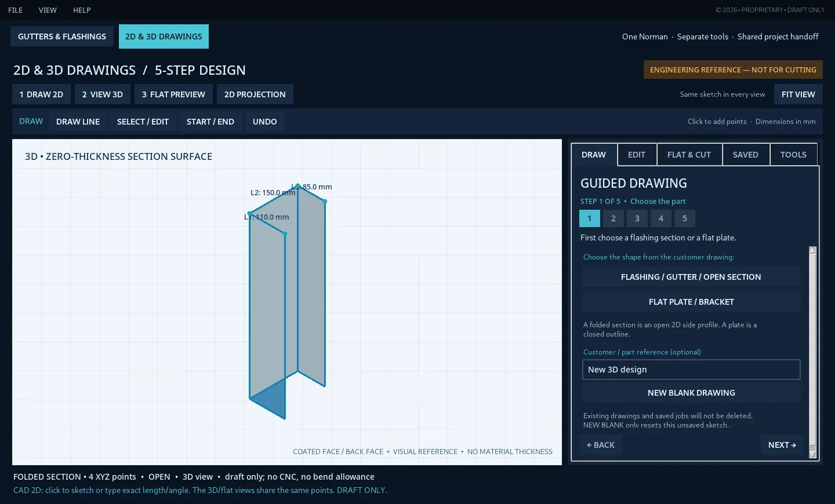Jump to guided step 4
This screenshot has height=504, width=835.
click(x=661, y=218)
